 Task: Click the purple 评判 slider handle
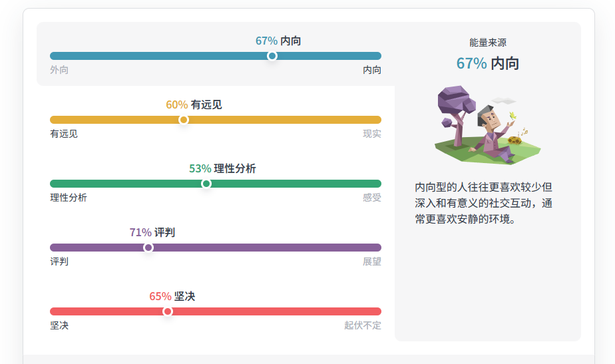[148, 248]
